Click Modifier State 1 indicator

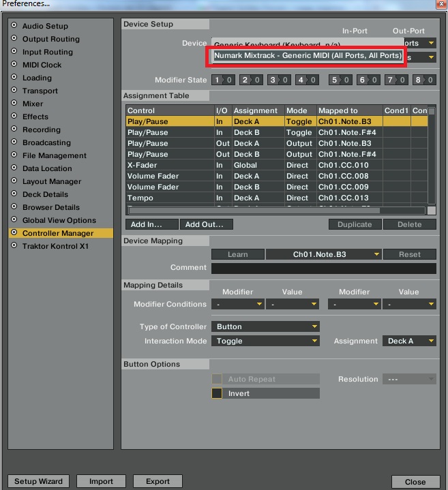(223, 80)
